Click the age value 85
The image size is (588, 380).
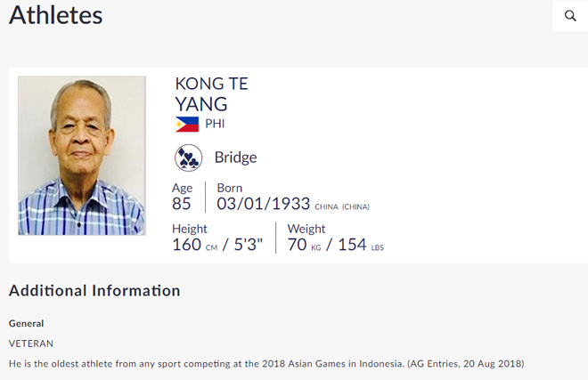pos(182,204)
